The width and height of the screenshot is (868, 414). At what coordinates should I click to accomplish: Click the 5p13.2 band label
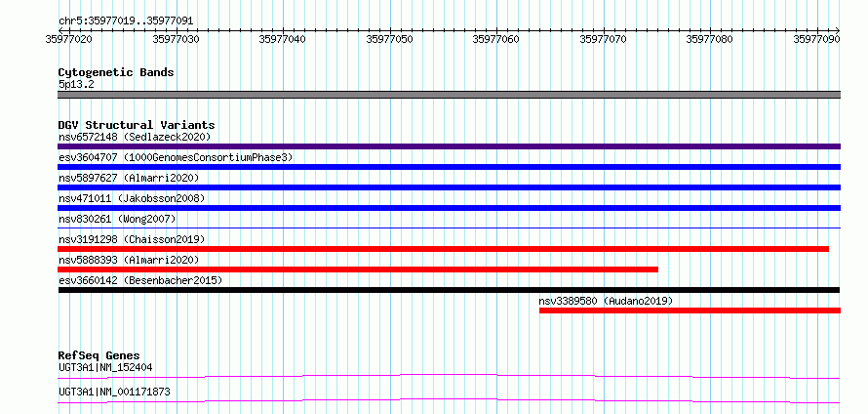pos(75,84)
